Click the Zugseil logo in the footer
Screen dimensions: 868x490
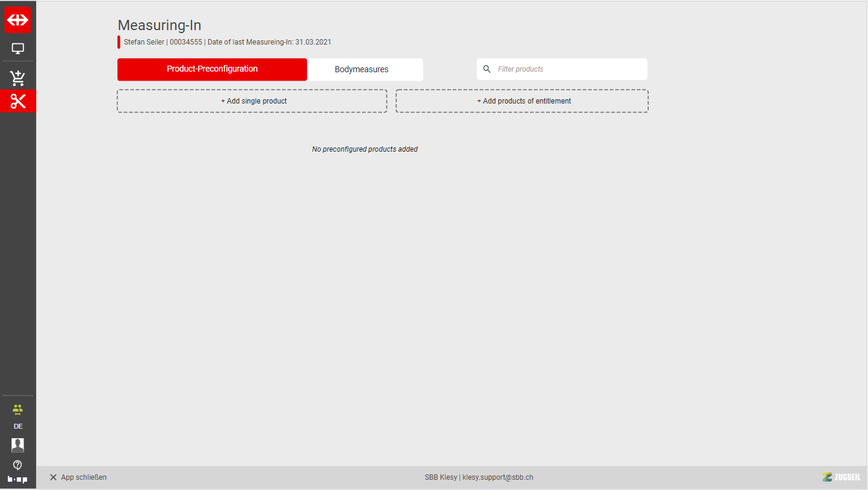pos(842,477)
